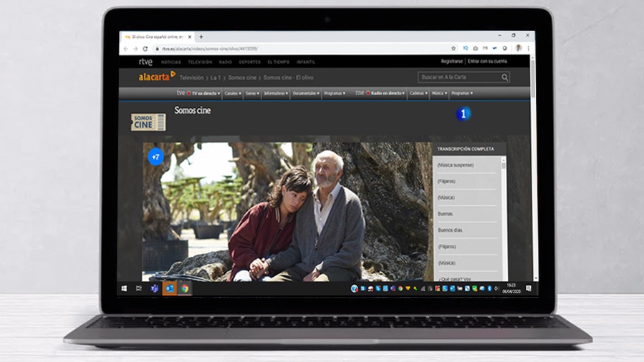Open the Televisión top menu item
The image size is (644, 362).
[x=200, y=62]
